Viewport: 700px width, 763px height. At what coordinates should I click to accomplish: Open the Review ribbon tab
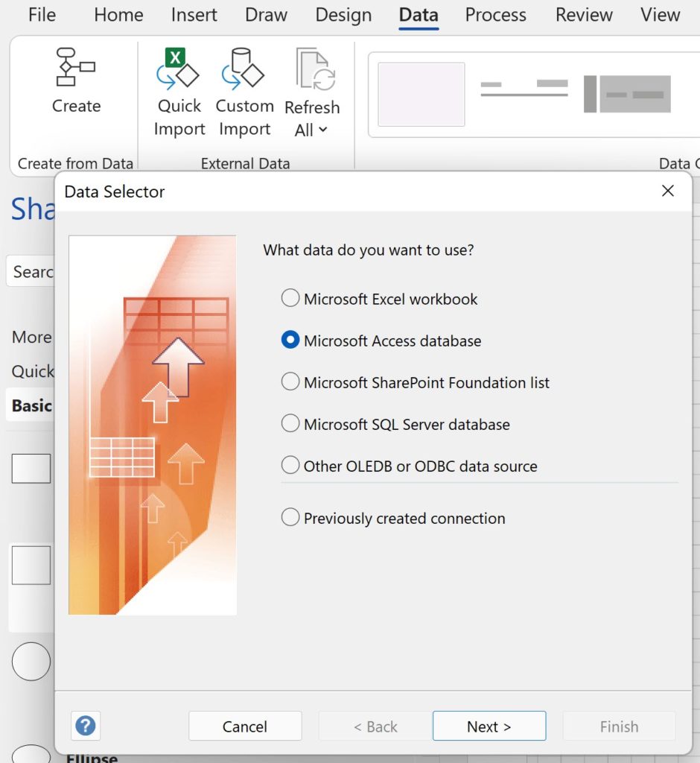[583, 15]
